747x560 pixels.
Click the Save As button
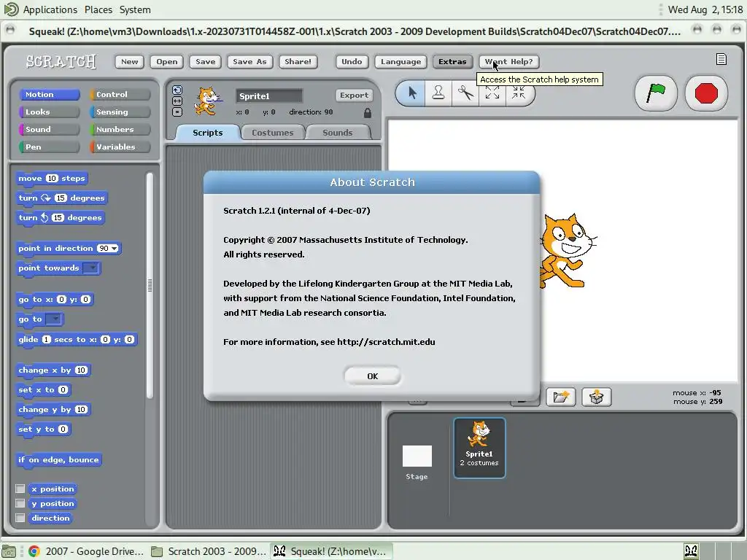249,61
